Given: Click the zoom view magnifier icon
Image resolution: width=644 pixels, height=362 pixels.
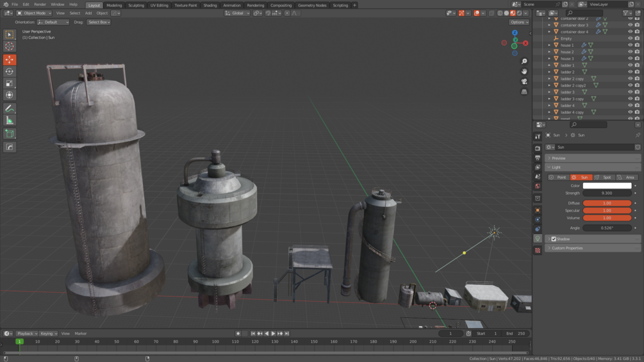Looking at the screenshot, I should [524, 61].
